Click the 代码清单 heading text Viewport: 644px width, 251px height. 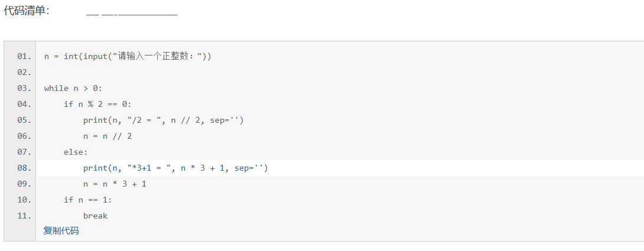(27, 11)
